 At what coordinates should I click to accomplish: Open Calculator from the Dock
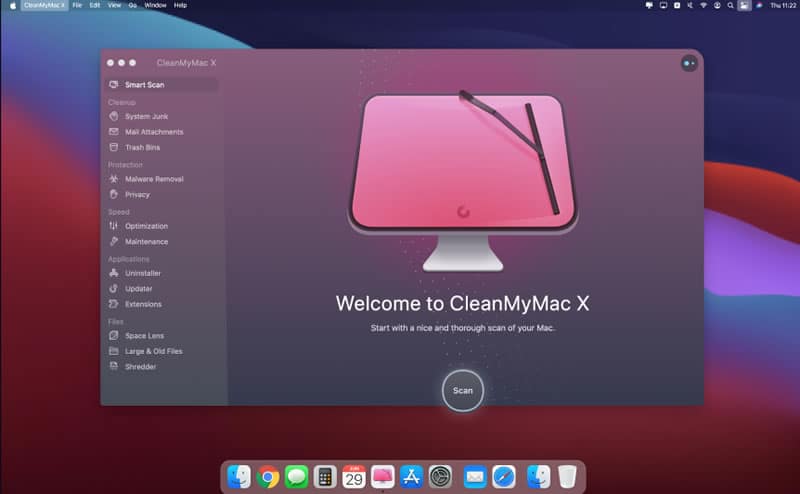(325, 477)
